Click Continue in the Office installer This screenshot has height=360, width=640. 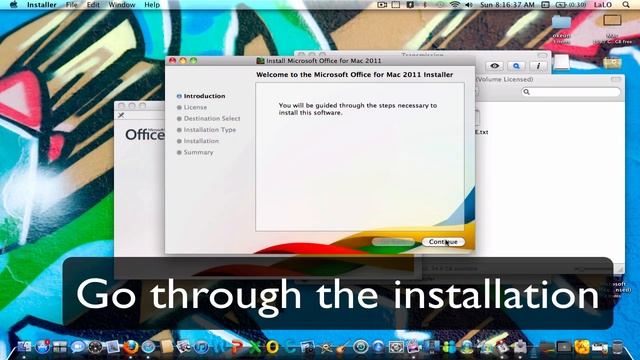point(443,242)
